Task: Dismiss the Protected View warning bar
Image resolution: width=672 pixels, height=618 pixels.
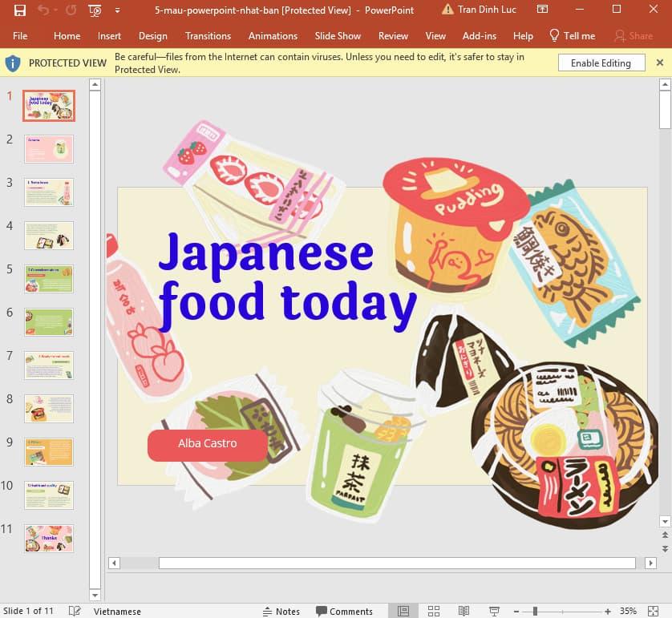Action: point(661,63)
